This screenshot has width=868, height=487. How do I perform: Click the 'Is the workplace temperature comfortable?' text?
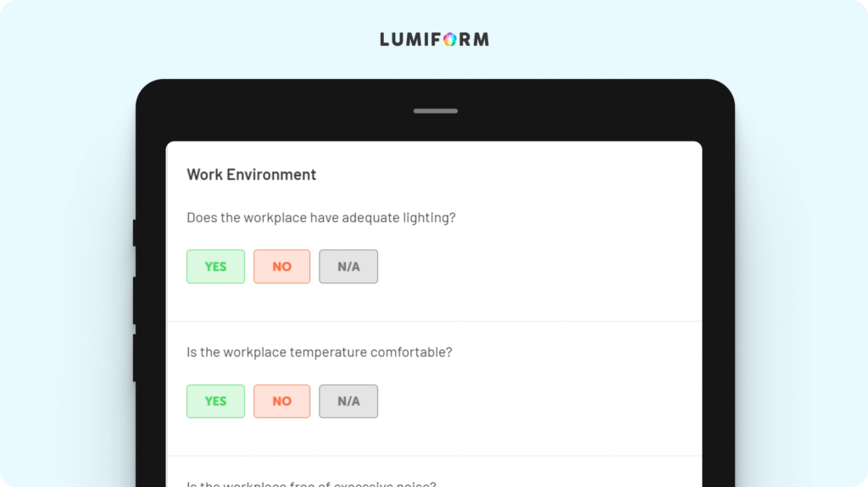(320, 352)
